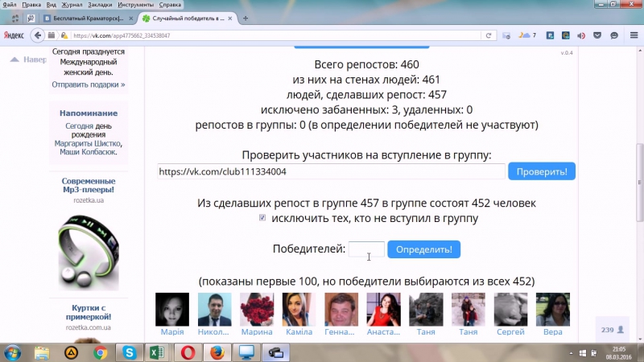Click the winners count input field
Viewport: 644px width, 362px height.
pyautogui.click(x=366, y=249)
